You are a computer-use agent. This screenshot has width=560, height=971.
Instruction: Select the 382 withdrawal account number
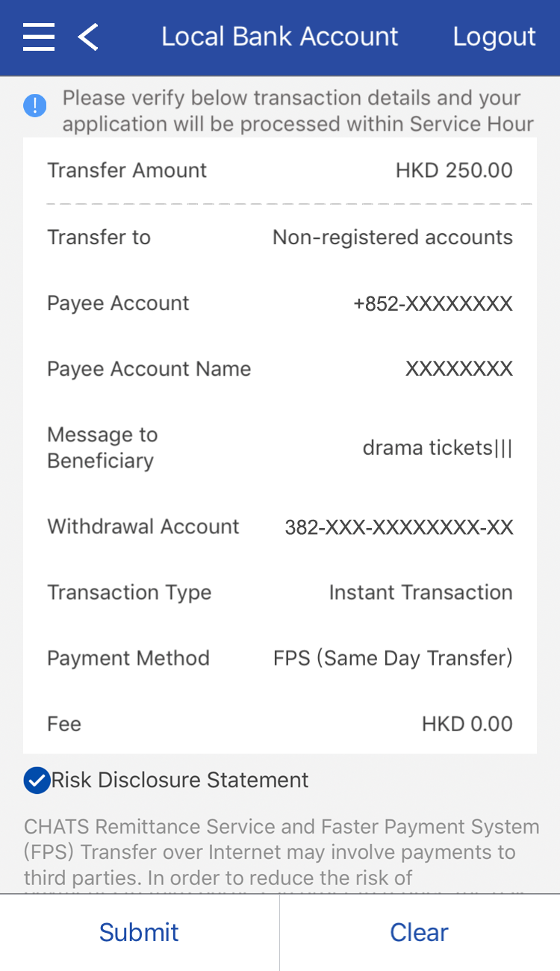(x=399, y=527)
